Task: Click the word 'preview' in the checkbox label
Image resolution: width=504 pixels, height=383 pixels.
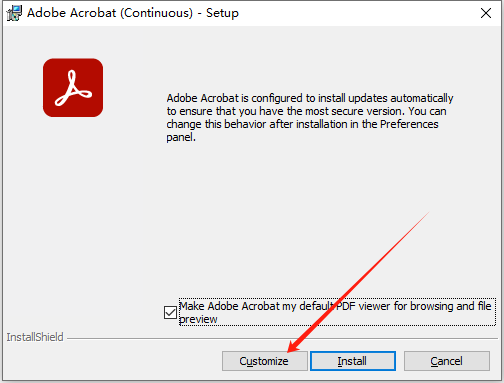Action: 198,319
